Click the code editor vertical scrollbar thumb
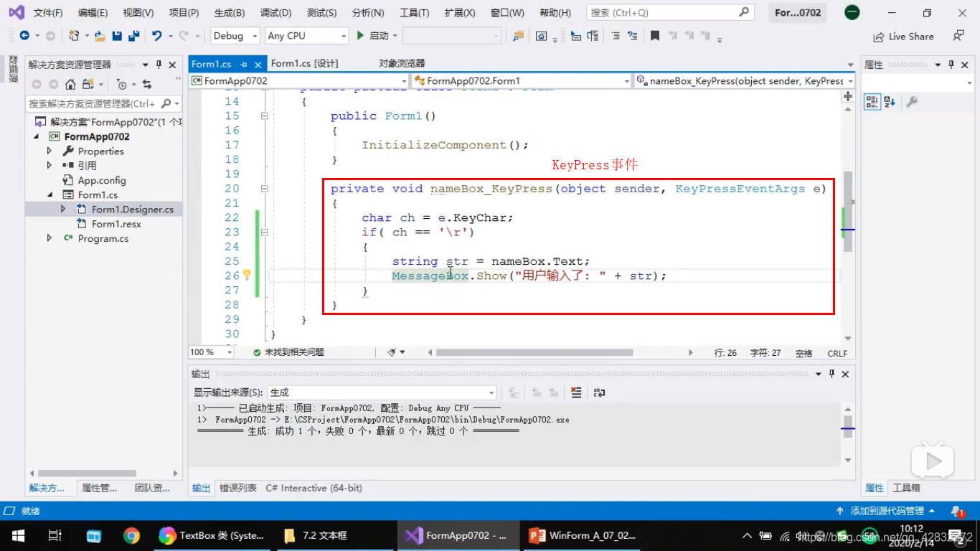Viewport: 980px width, 551px height. [848, 211]
